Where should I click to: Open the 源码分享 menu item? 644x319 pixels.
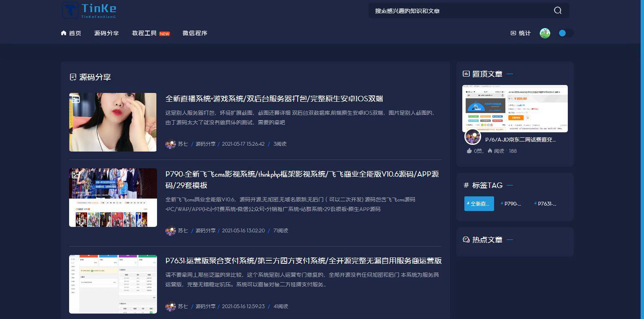[x=106, y=33]
